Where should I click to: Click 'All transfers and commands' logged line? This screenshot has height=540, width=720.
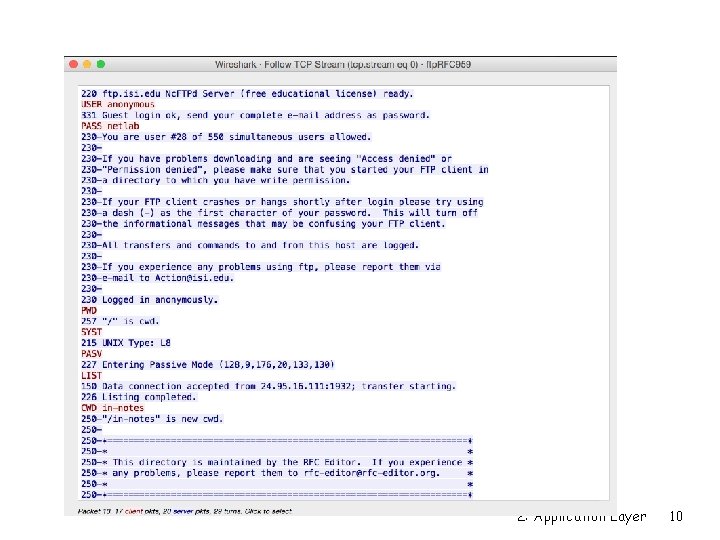[x=250, y=245]
